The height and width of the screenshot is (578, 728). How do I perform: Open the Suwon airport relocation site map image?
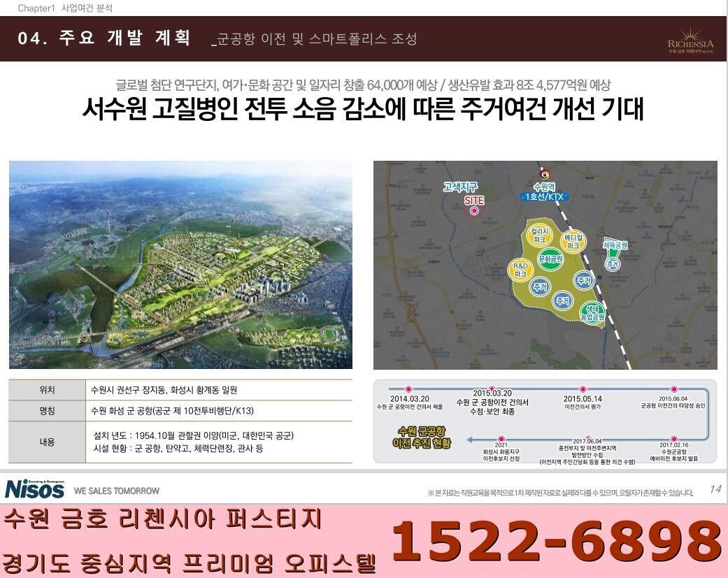545,265
